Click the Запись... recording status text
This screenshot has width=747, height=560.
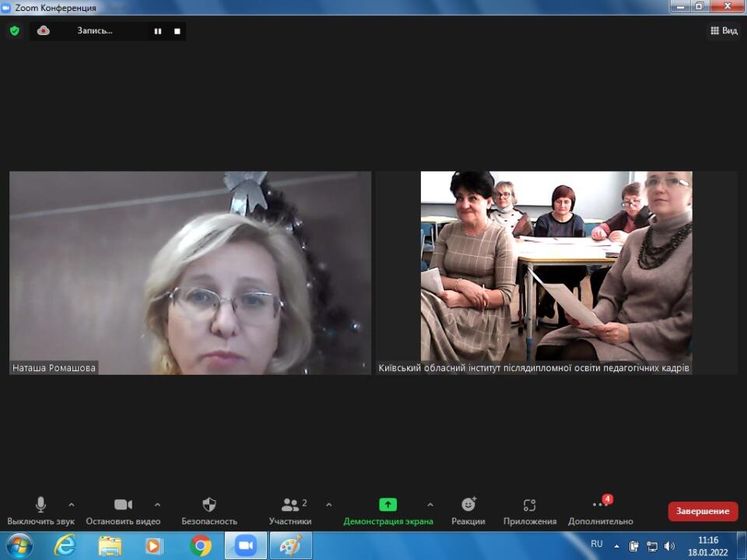[x=95, y=30]
